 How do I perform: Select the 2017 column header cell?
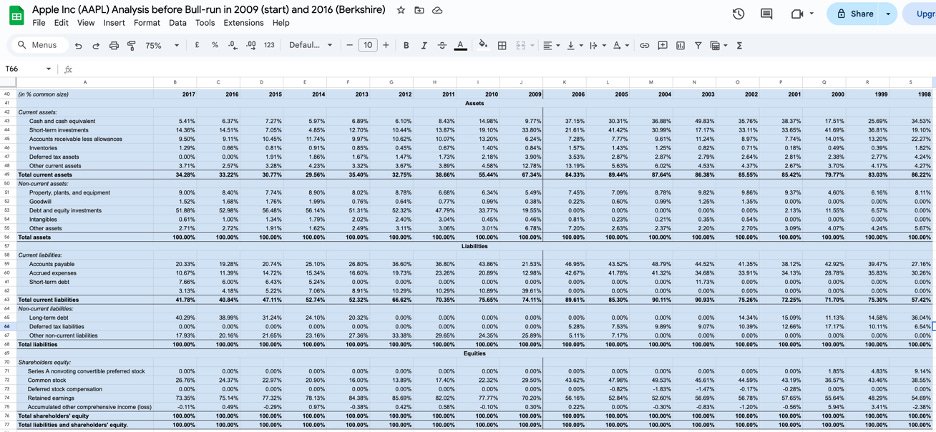[175, 94]
